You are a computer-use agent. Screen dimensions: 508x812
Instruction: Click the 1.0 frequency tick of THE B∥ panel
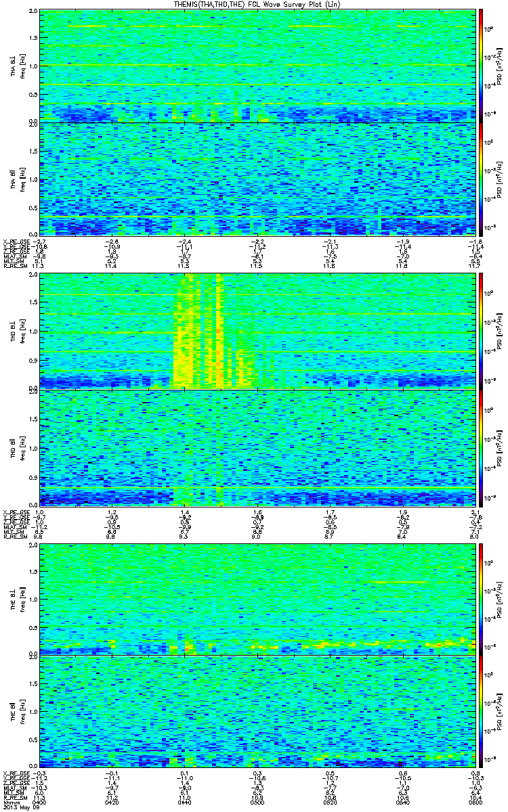[33, 711]
